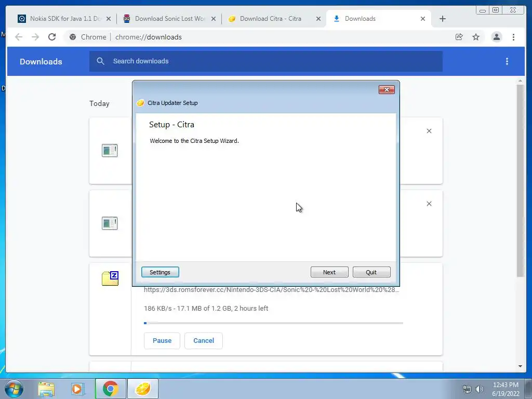Screen dimensions: 532x399
Task: Click first download's file icon
Action: [x=110, y=151]
